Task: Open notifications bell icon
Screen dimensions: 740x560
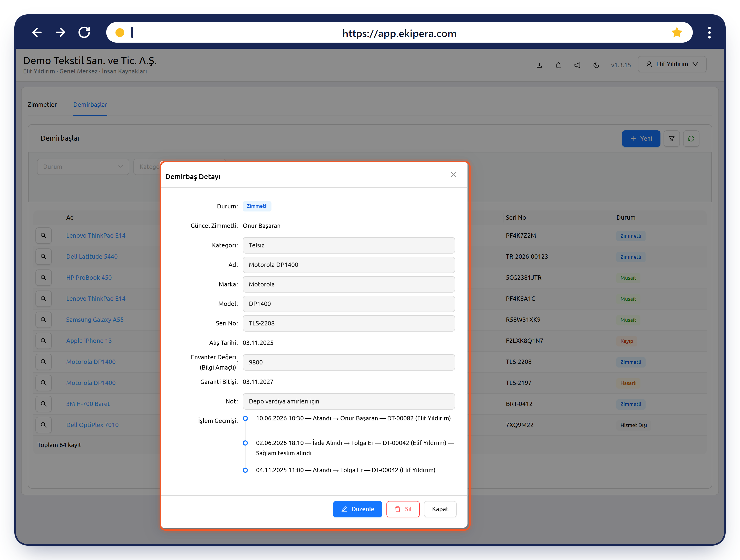Action: pos(558,65)
